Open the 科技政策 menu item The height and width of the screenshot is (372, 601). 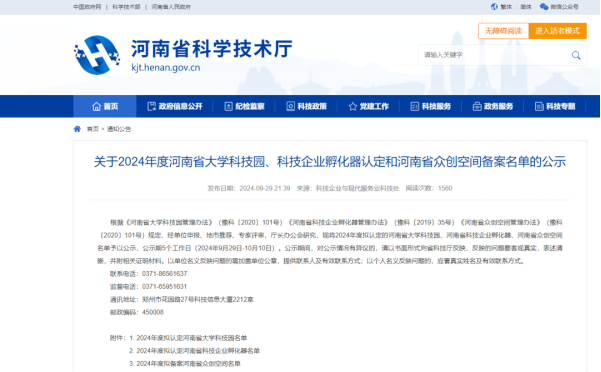pos(306,107)
